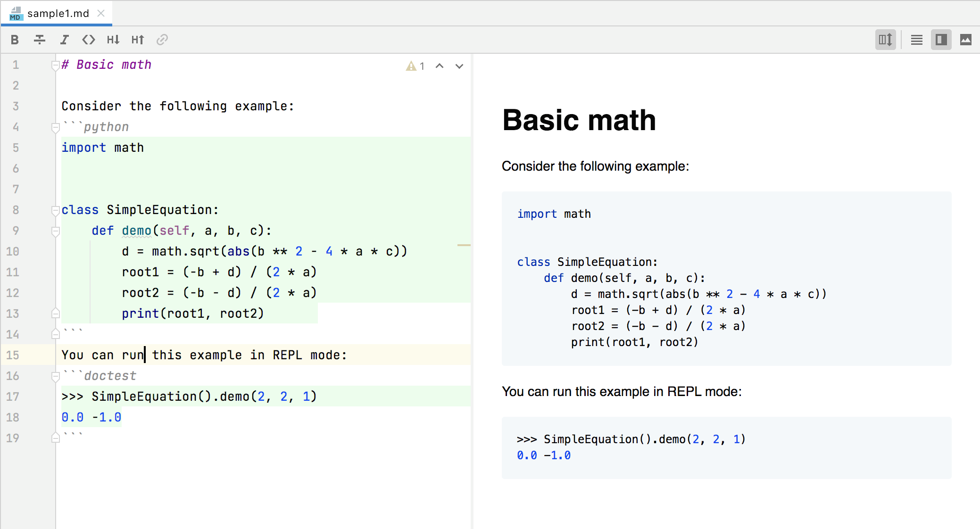980x529 pixels.
Task: Toggle auto-scroll preview button
Action: pos(885,40)
